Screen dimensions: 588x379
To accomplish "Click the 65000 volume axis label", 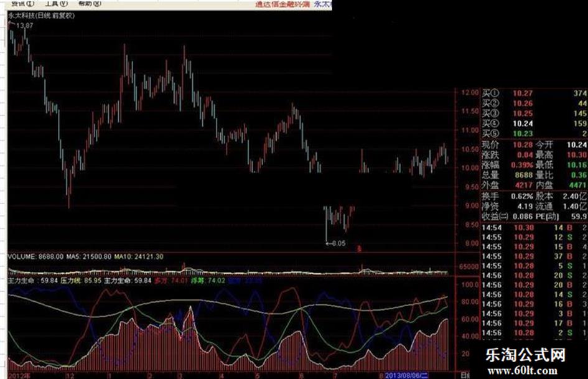I will click(469, 267).
